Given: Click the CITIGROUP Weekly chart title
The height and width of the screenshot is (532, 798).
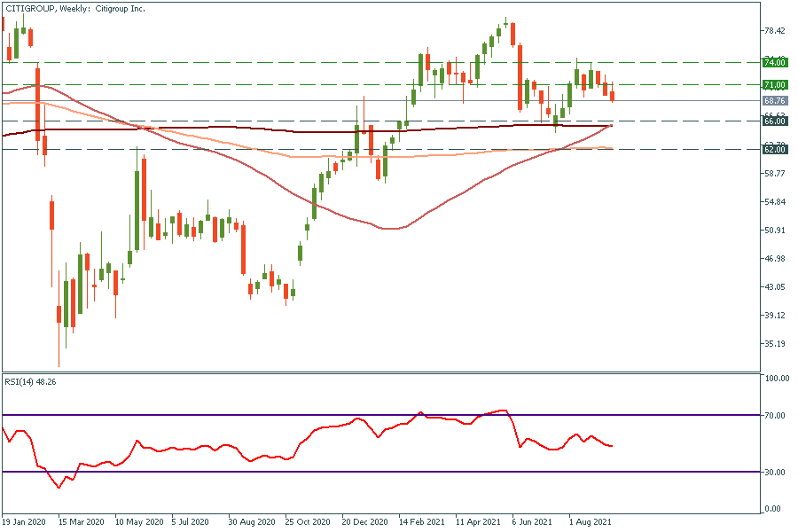Looking at the screenshot, I should (x=74, y=8).
